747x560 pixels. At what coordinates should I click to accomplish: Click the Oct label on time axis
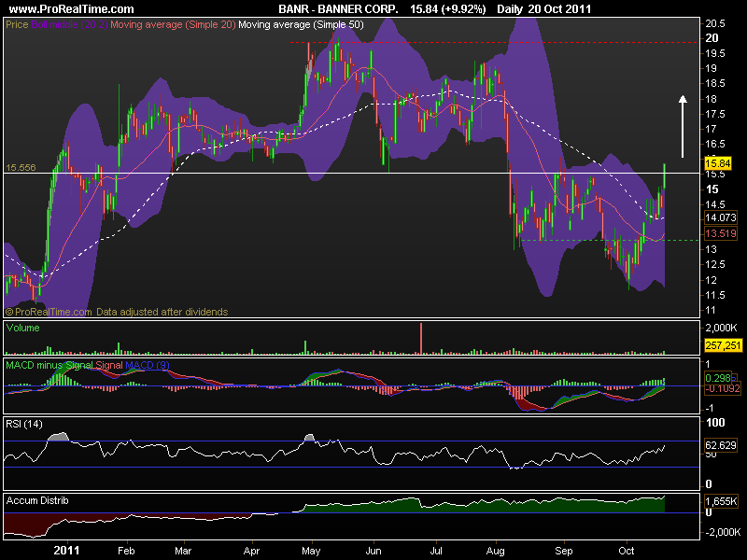[x=626, y=551]
